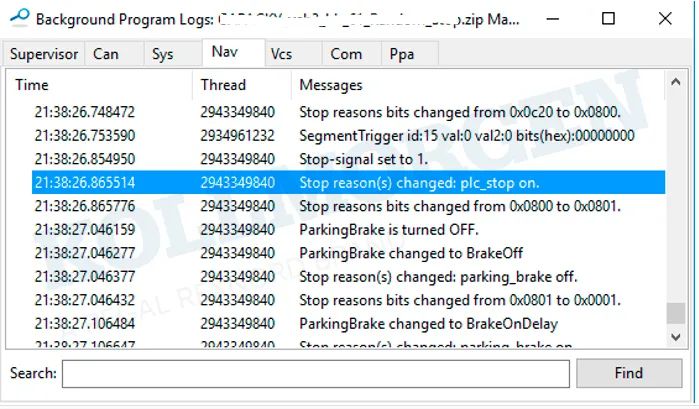
Task: Select the Sys tab
Action: click(163, 55)
